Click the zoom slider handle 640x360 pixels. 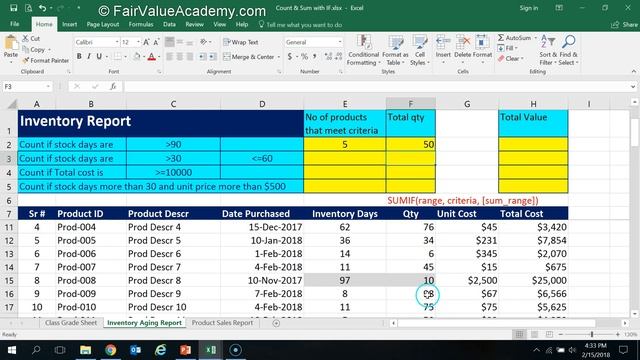pos(592,334)
